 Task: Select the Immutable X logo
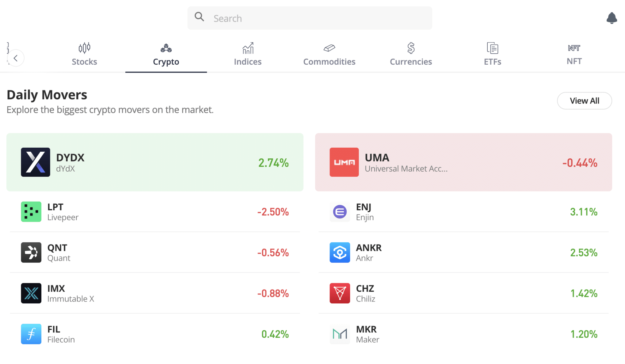point(31,293)
